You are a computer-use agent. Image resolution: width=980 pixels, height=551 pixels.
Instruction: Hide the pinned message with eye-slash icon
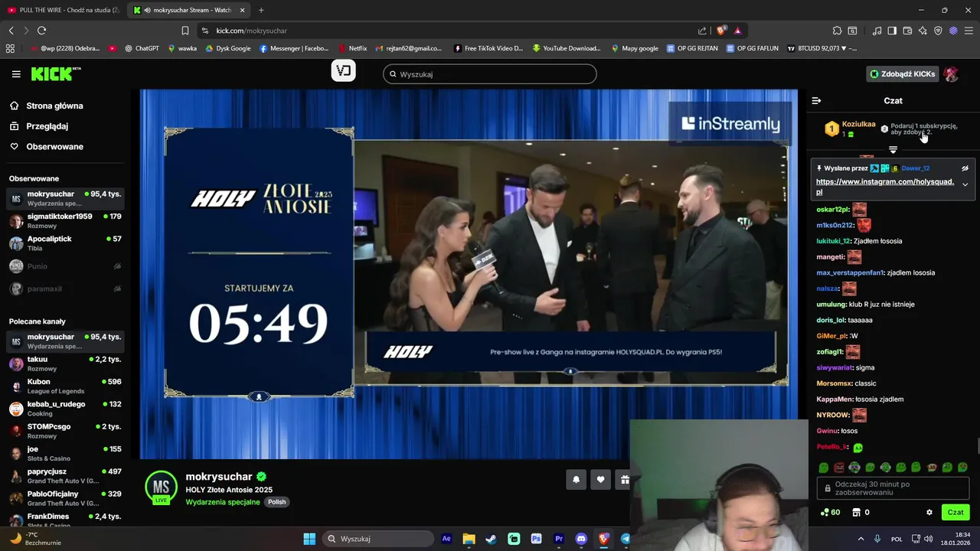pyautogui.click(x=965, y=168)
